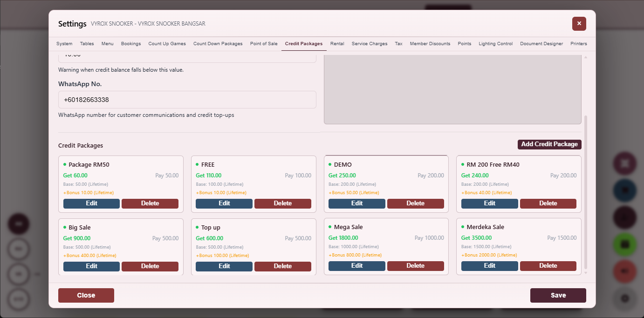644x318 pixels.
Task: Edit the Package RM50 credit package
Action: 91,203
